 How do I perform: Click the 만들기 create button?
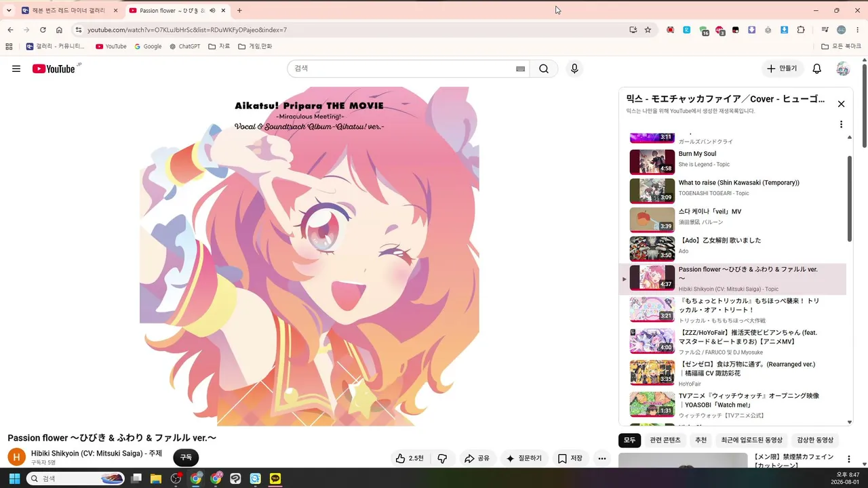click(x=782, y=68)
